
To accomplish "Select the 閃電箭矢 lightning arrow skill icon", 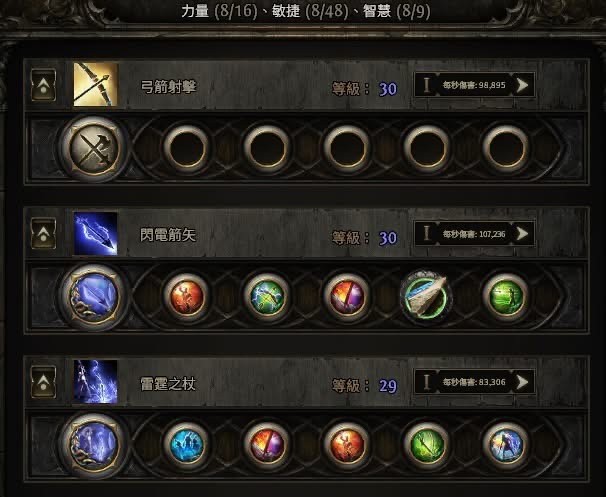I will click(x=95, y=233).
